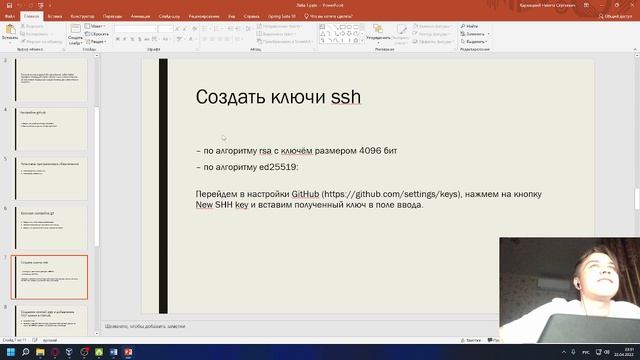The height and width of the screenshot is (360, 640).
Task: Click the github.com/settings/keys URL text on the slide
Action: 392,194
